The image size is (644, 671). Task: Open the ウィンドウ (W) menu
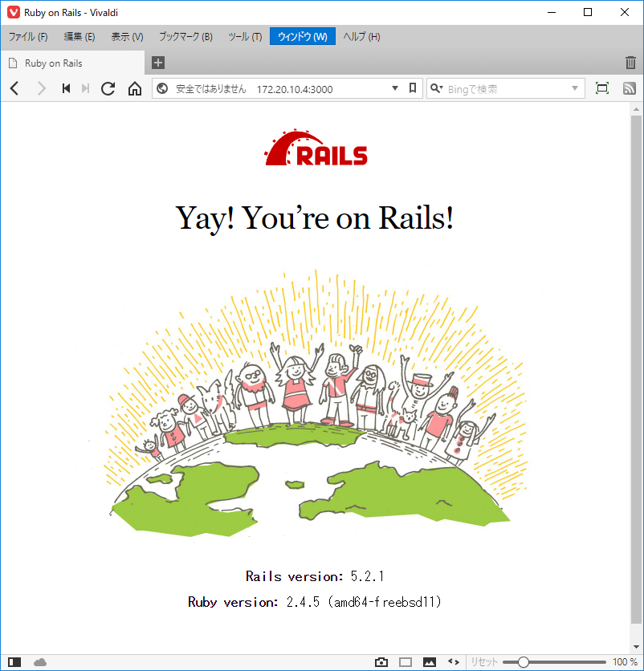pyautogui.click(x=303, y=37)
